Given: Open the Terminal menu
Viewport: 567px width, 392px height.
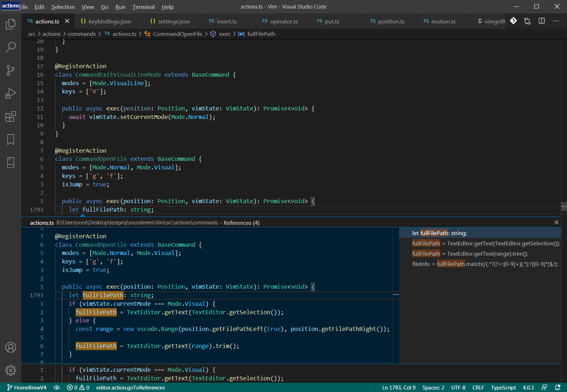Looking at the screenshot, I should coord(143,7).
